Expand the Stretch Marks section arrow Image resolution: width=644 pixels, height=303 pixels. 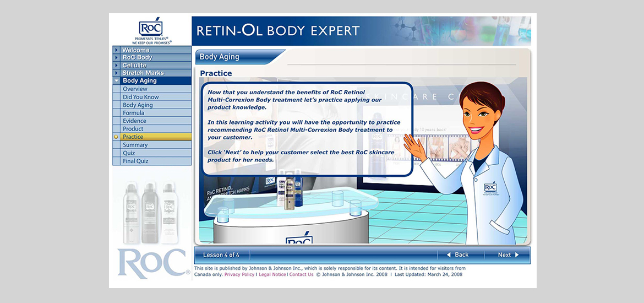point(116,73)
